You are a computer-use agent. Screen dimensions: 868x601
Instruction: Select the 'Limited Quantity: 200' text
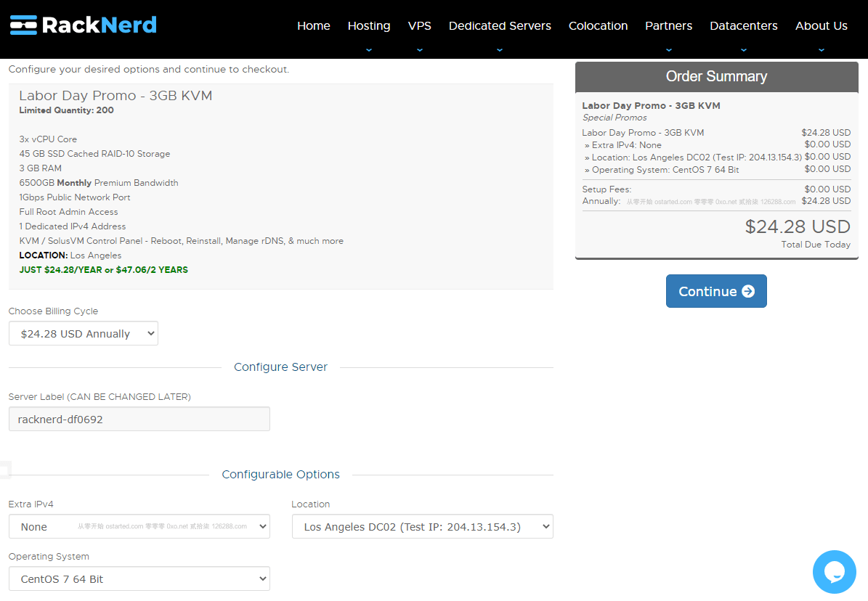point(66,110)
